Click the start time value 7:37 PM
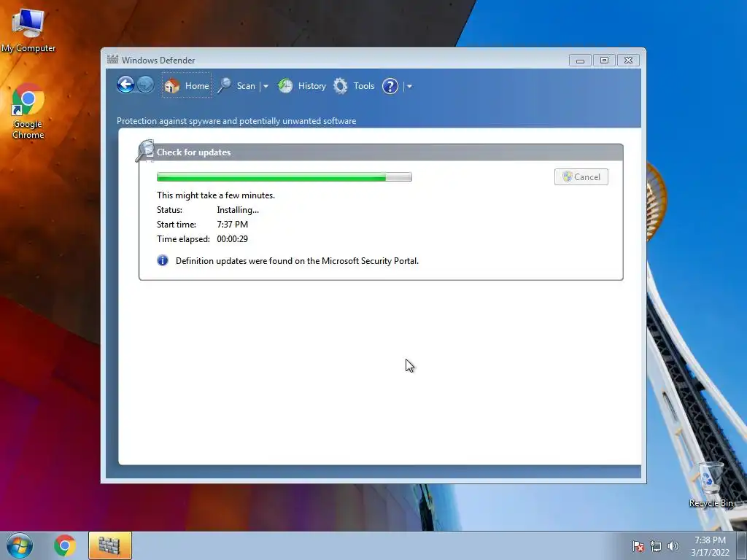 pyautogui.click(x=233, y=225)
